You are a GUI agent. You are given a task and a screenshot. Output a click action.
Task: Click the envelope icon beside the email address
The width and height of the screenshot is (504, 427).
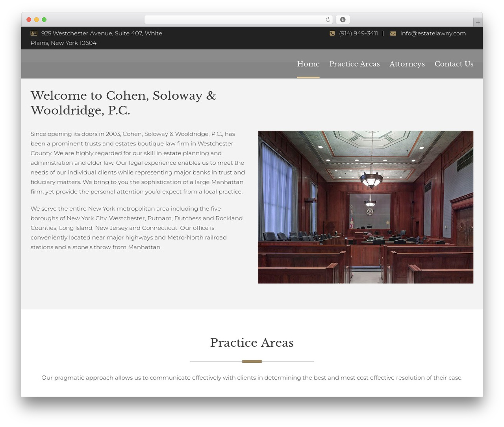[x=393, y=33]
